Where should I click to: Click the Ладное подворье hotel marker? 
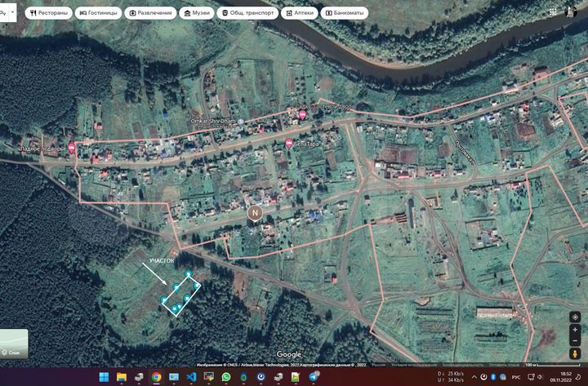72,148
